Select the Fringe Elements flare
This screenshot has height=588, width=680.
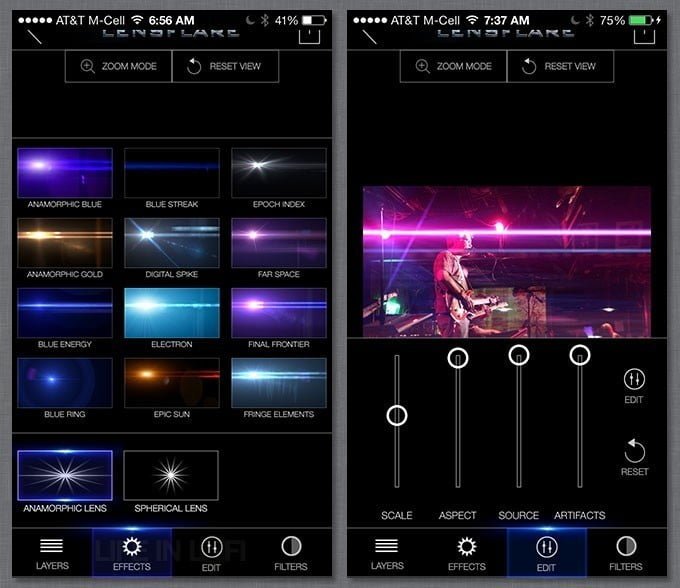click(279, 382)
